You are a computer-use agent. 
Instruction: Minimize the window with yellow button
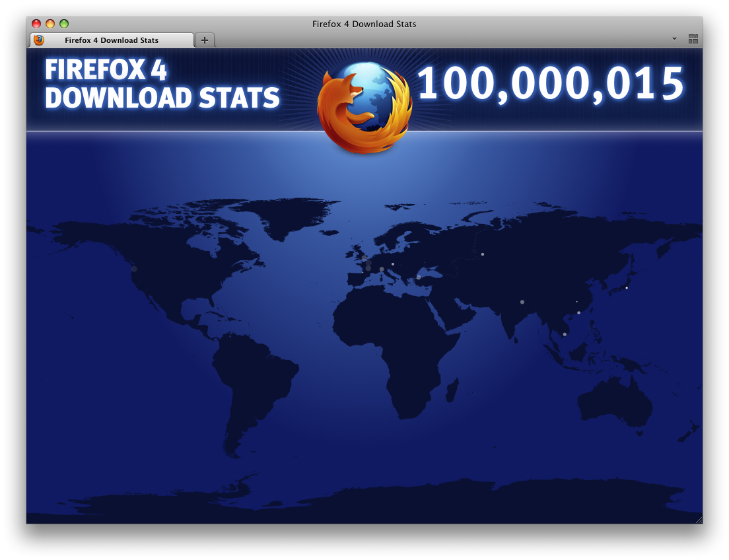coord(50,24)
